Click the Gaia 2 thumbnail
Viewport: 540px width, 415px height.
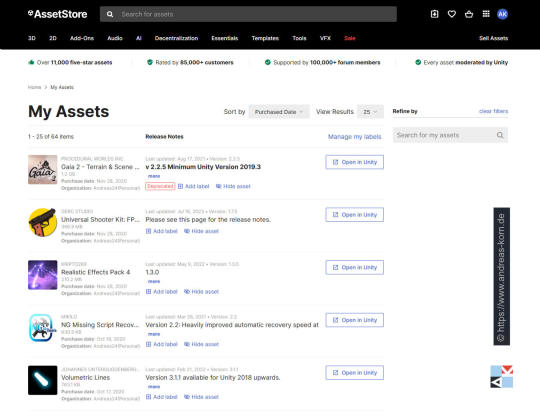43,169
